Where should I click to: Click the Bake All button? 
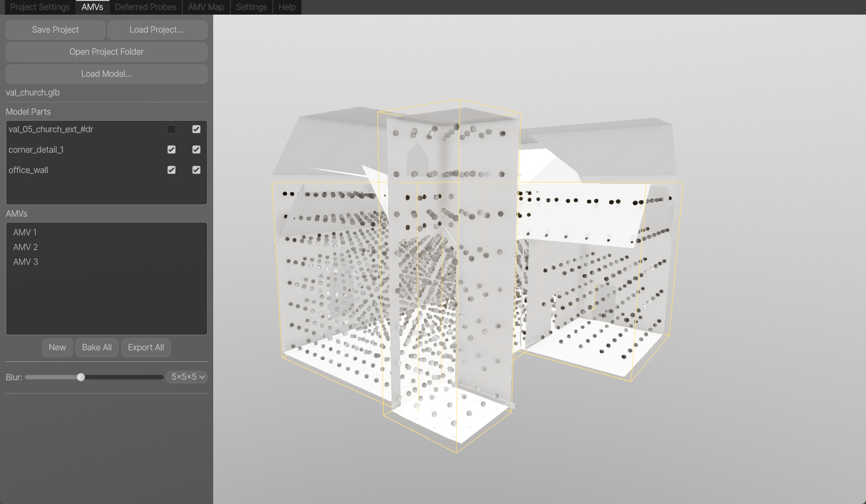click(97, 347)
